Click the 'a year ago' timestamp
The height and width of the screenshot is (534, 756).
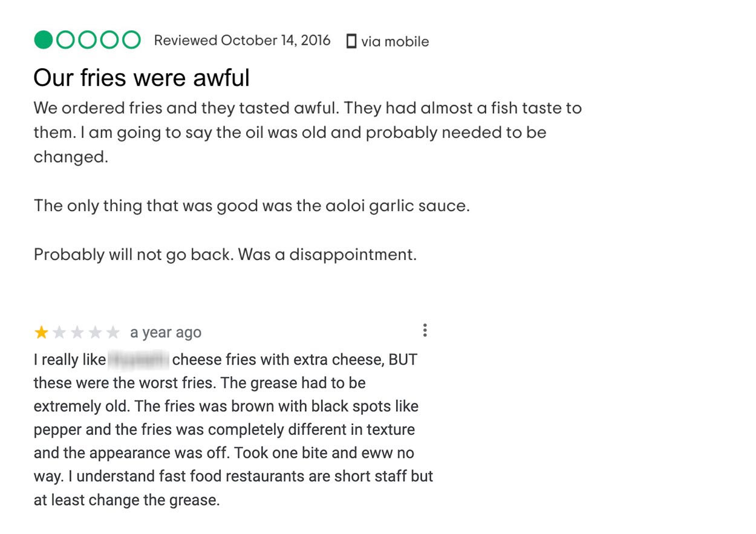tap(165, 332)
